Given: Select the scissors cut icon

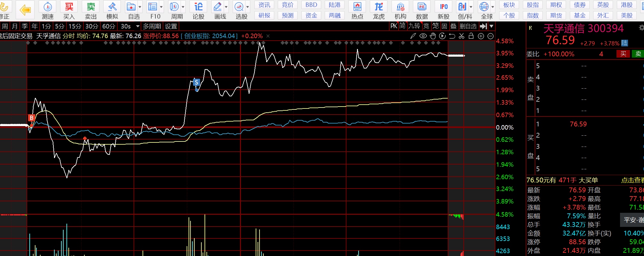Looking at the screenshot, I should tap(462, 36).
